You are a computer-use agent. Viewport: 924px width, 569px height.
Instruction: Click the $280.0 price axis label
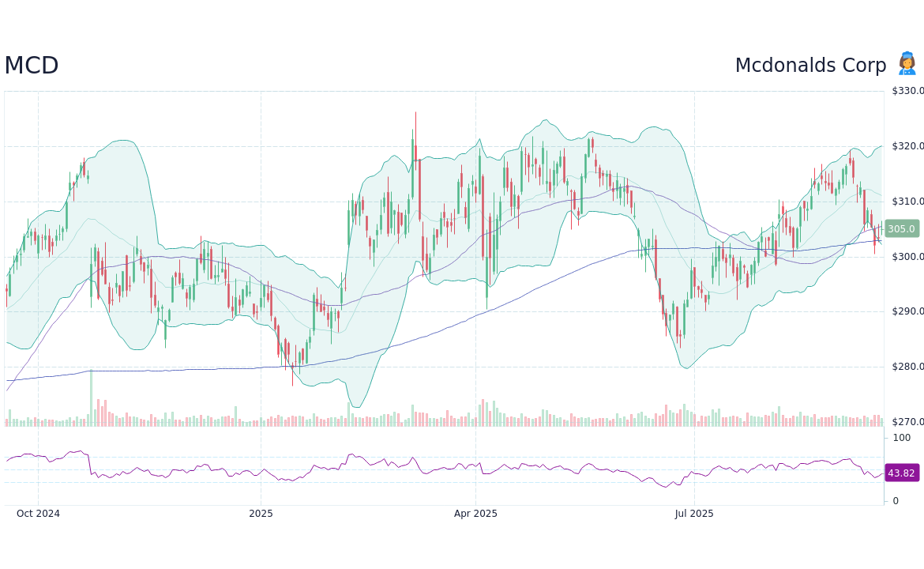pos(907,367)
